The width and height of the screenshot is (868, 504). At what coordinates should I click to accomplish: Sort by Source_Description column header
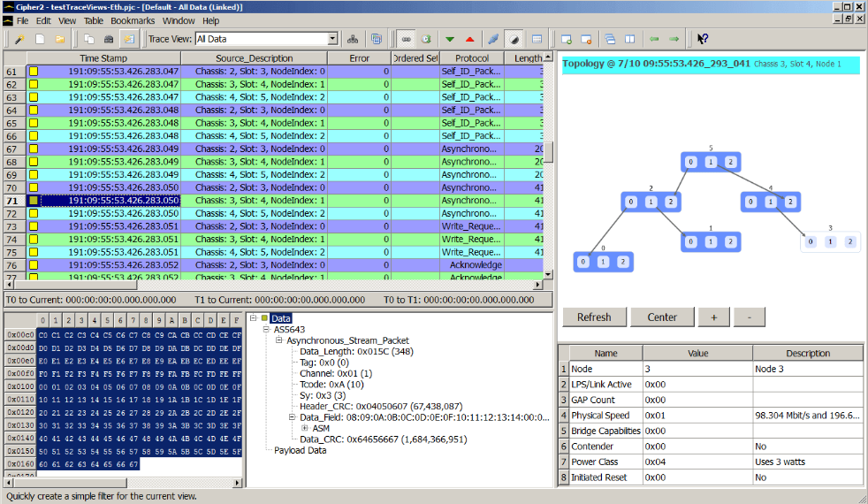pyautogui.click(x=254, y=58)
